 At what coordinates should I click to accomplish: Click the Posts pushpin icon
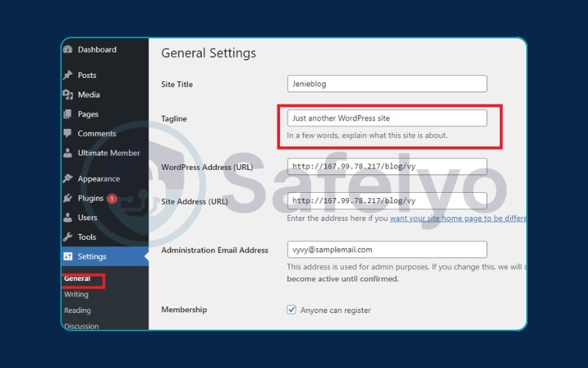[x=68, y=75]
